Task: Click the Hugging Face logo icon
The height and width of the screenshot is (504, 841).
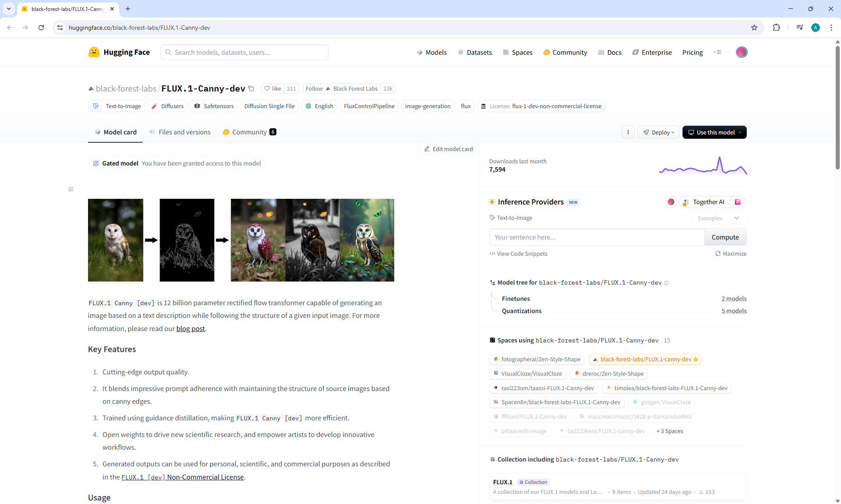Action: (x=94, y=52)
